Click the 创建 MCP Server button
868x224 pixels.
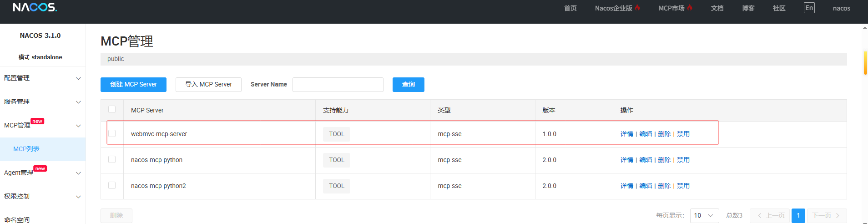[x=133, y=85]
